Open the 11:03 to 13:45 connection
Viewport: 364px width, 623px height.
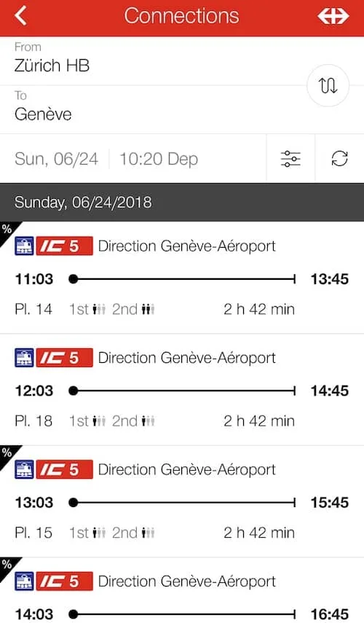point(182,278)
